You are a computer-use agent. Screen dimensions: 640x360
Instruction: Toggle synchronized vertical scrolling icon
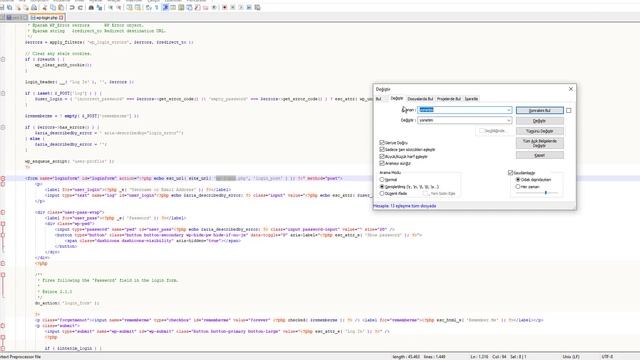pyautogui.click(x=129, y=7)
